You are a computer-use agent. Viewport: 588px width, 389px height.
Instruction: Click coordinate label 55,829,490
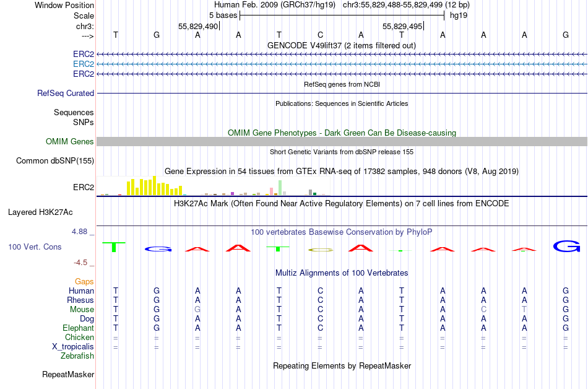click(198, 26)
